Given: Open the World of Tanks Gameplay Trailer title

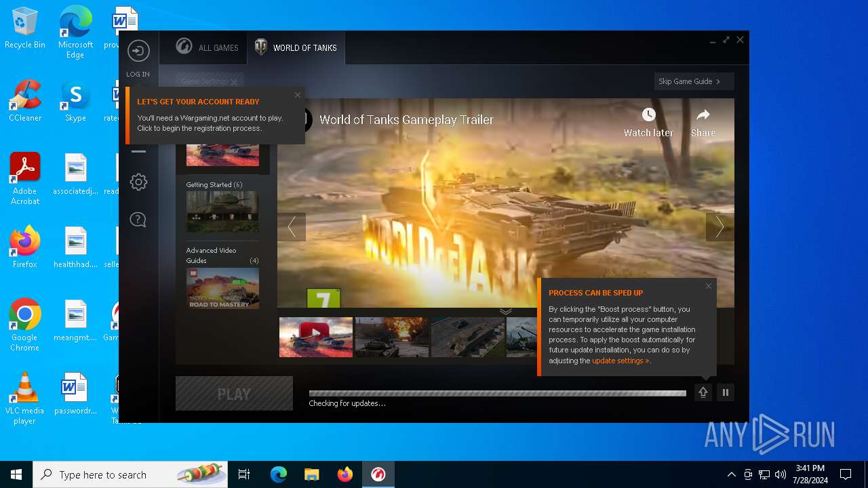Looking at the screenshot, I should pos(406,120).
